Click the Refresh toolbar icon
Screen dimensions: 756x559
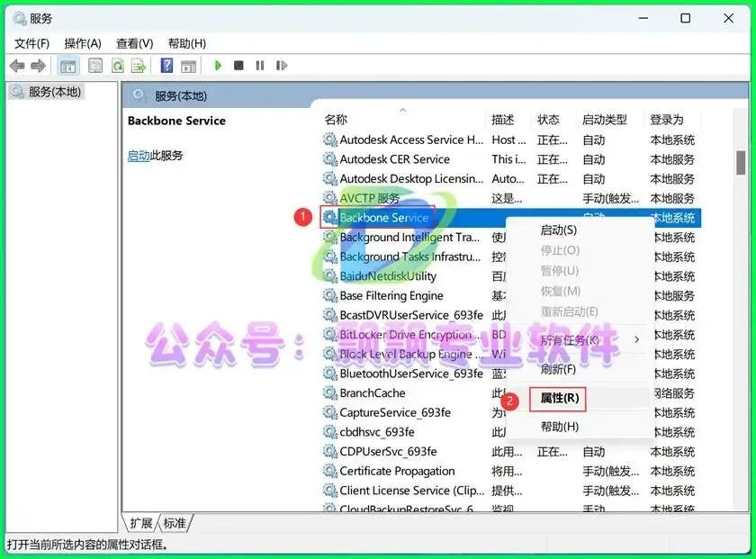point(117,66)
